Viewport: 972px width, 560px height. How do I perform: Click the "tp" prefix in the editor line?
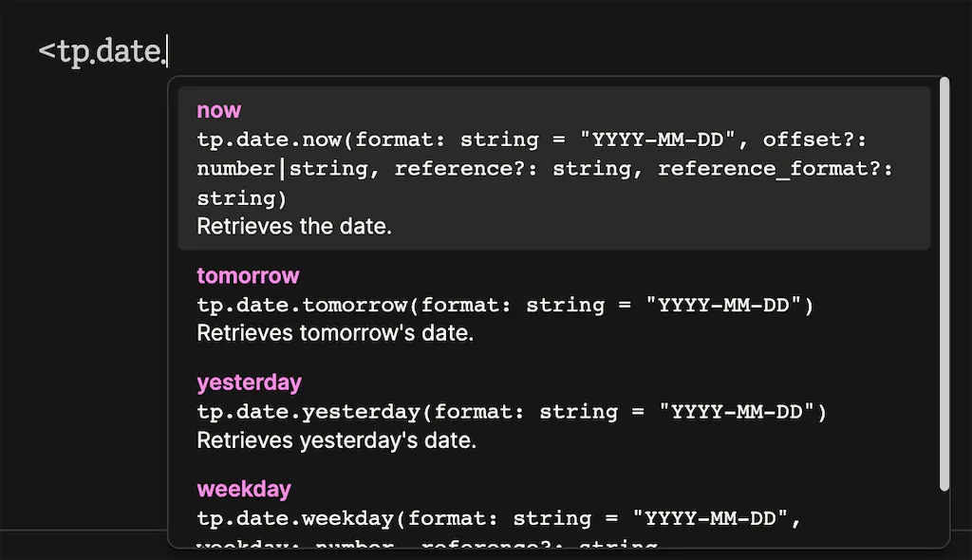[71, 52]
